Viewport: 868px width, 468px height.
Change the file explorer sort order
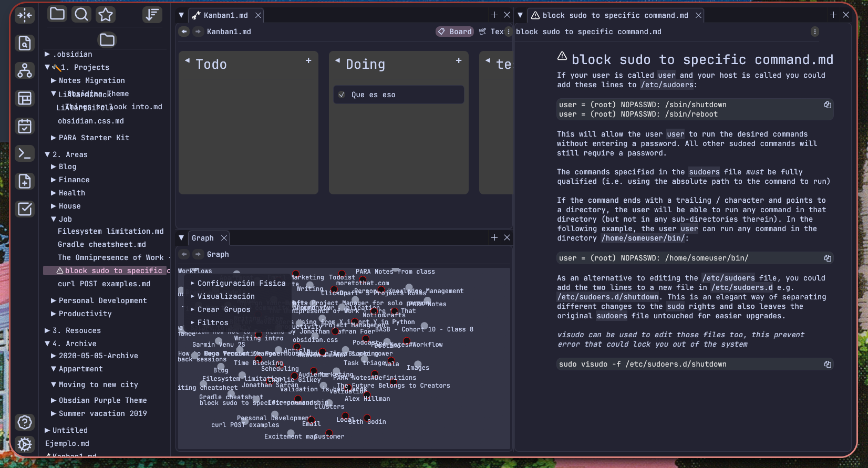(152, 14)
